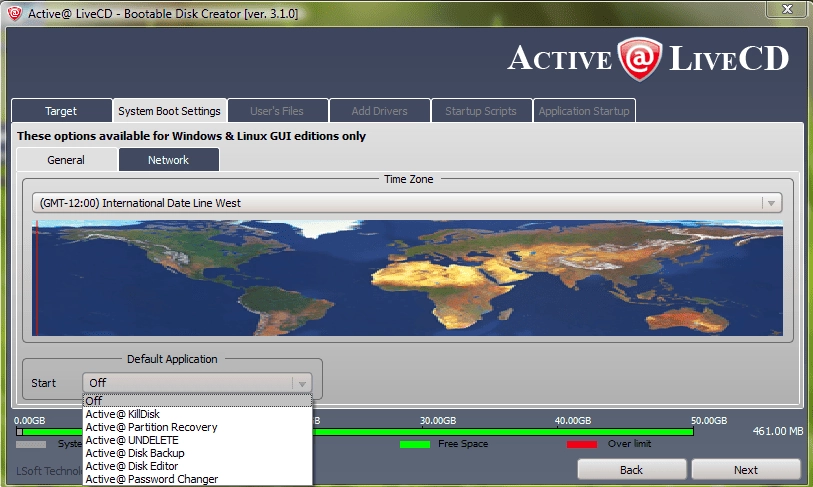Choose Active@ Disk Editor from the list

198,466
